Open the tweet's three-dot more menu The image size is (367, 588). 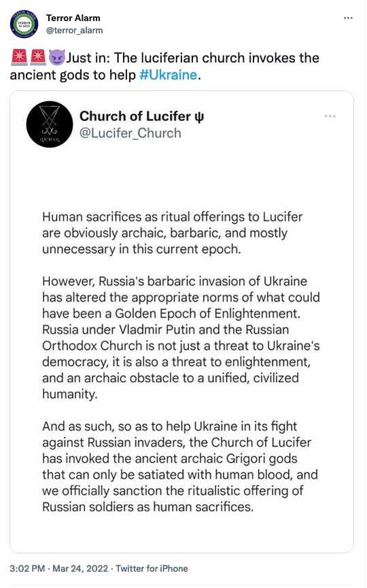348,18
